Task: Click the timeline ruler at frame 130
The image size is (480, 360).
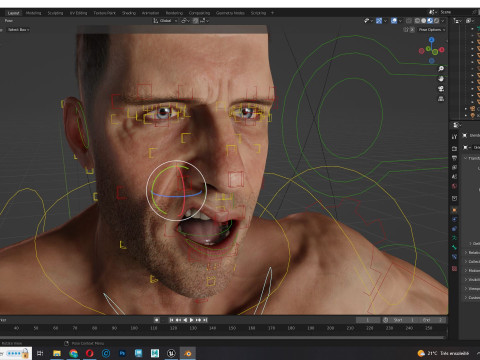Action: 193,328
